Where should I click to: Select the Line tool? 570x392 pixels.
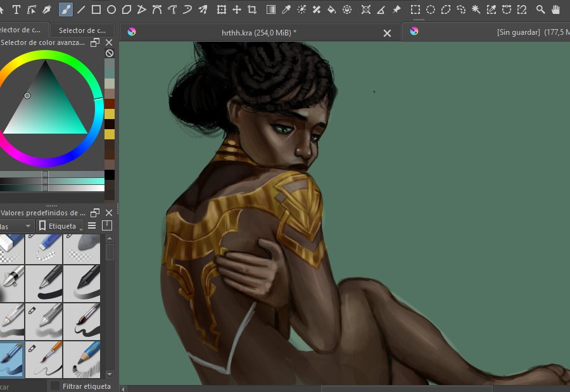tap(80, 9)
